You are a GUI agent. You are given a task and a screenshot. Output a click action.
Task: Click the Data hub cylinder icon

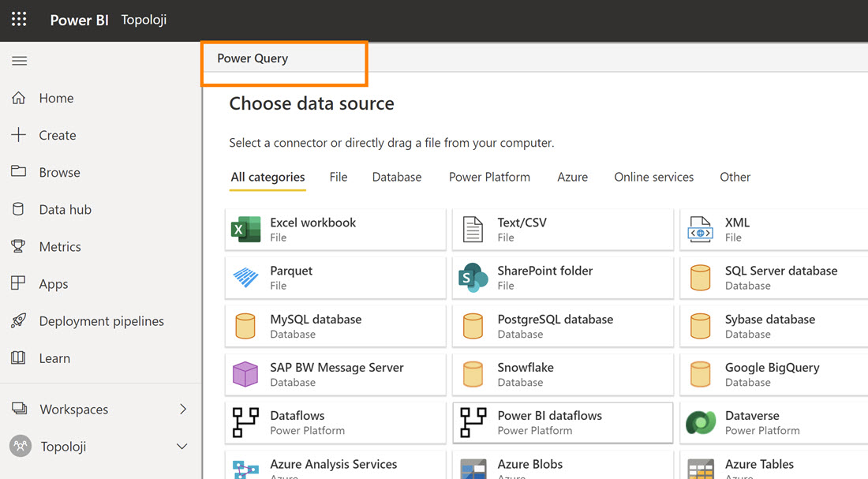pyautogui.click(x=18, y=209)
